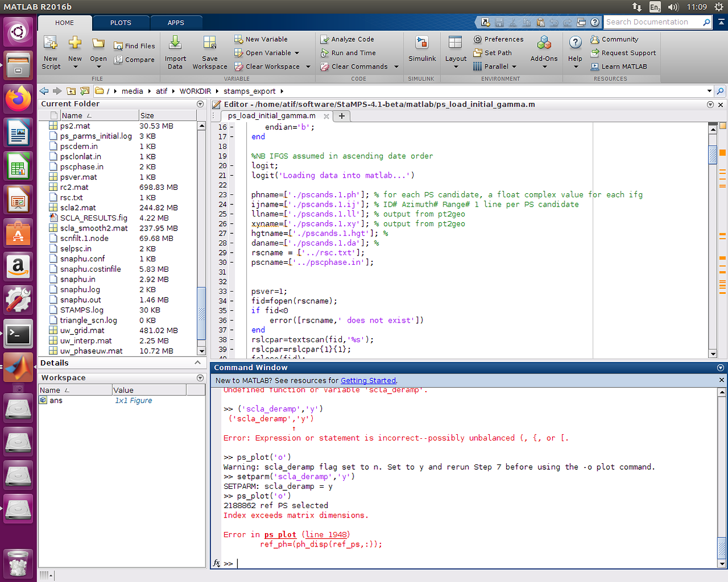Open Firefox from the Ubuntu dock
Screen dimensions: 728x582
click(18, 98)
